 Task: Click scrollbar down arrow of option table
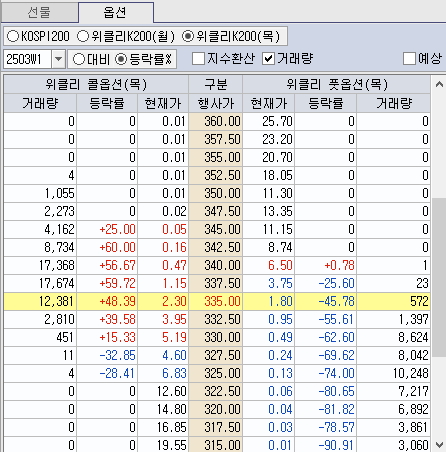[439, 444]
